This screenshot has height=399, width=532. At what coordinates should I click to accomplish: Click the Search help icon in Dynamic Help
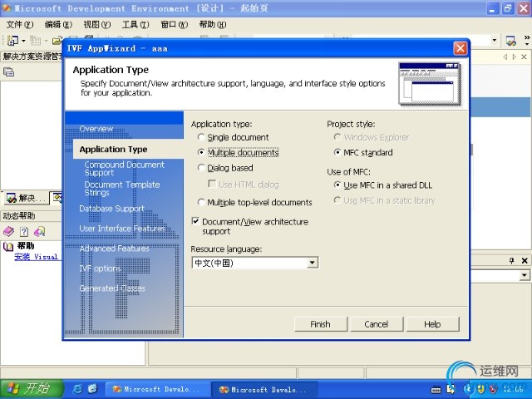pyautogui.click(x=39, y=232)
